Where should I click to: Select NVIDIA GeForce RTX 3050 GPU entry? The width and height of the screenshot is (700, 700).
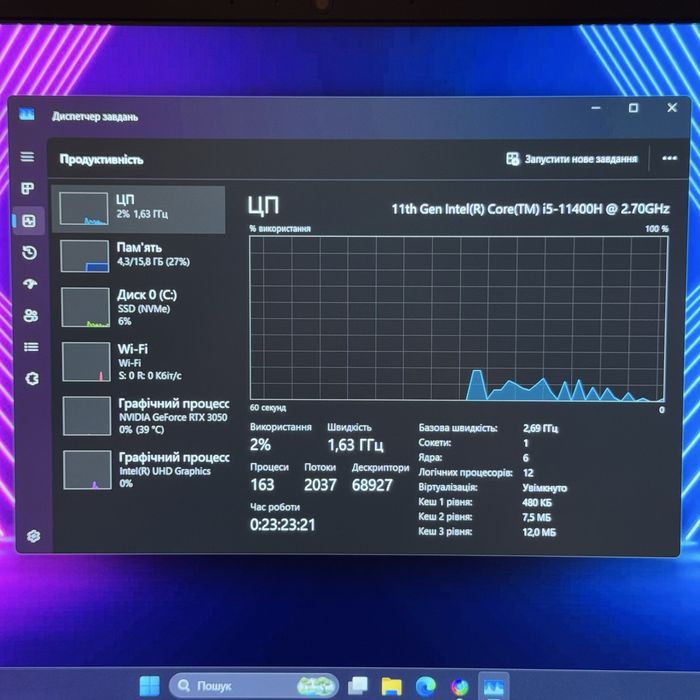click(142, 416)
